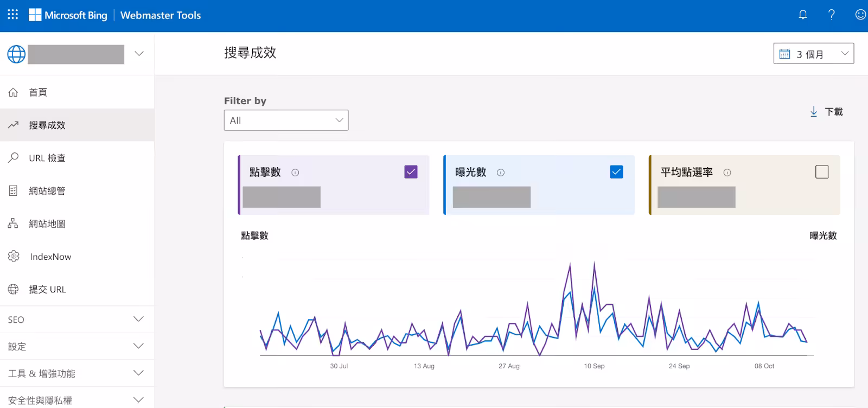Screen dimensions: 868x408
Task: Open the app launcher grid icon
Action: (x=12, y=15)
